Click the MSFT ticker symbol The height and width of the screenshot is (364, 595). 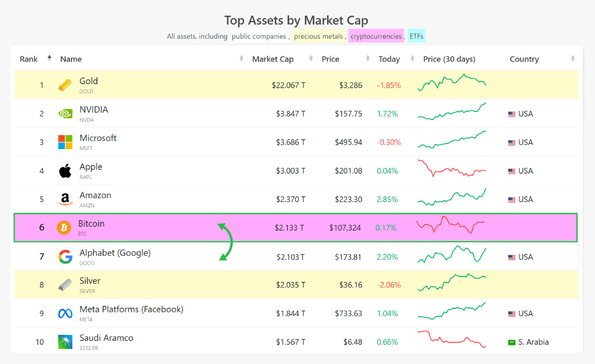86,148
